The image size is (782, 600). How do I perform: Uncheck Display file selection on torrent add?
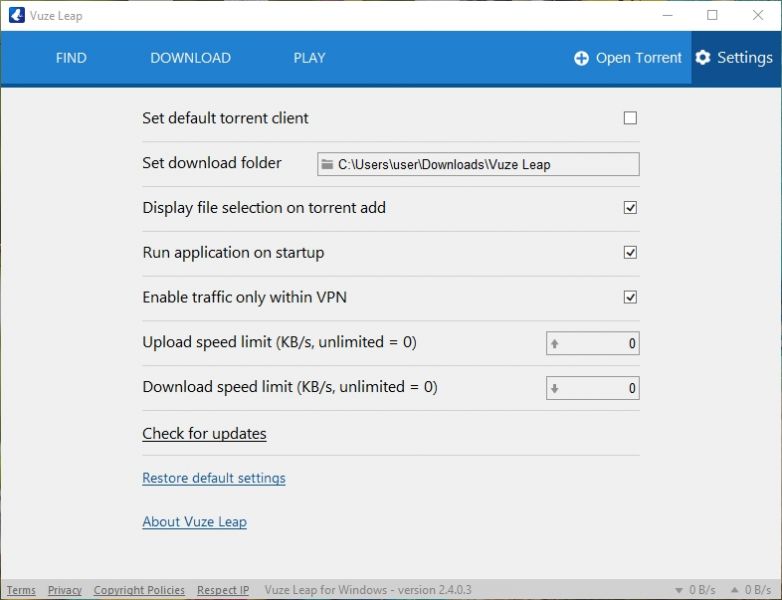click(630, 207)
